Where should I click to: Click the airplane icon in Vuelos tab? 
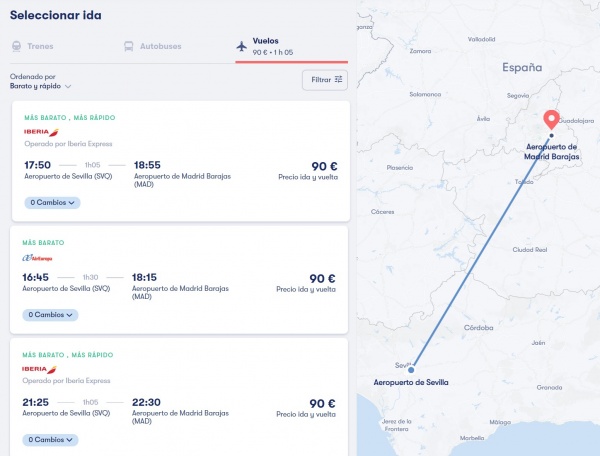pos(241,46)
